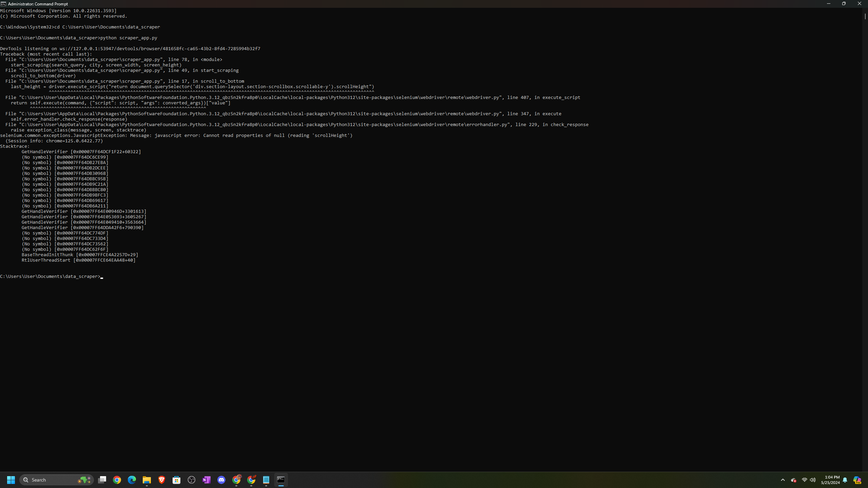This screenshot has height=488, width=868.
Task: Click the taskbar Search box
Action: (x=51, y=480)
